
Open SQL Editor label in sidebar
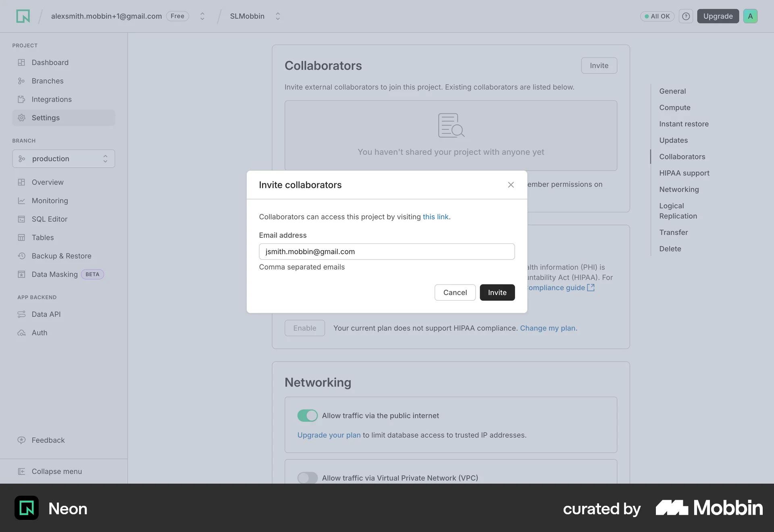50,219
